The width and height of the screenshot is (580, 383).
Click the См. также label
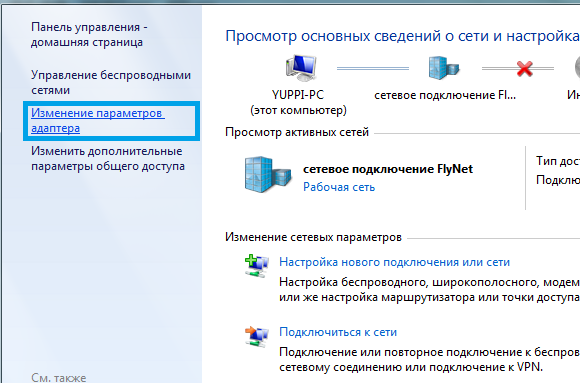click(58, 377)
